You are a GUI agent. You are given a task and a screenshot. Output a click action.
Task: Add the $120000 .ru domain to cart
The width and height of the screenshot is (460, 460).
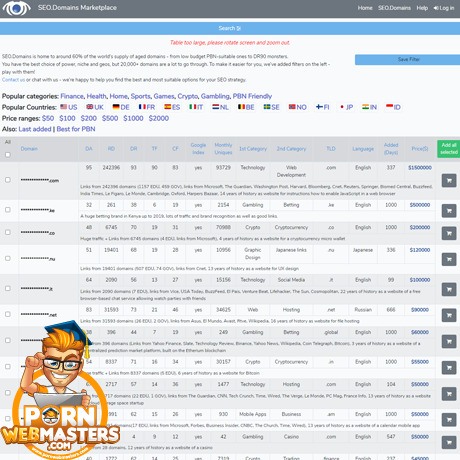point(449,259)
